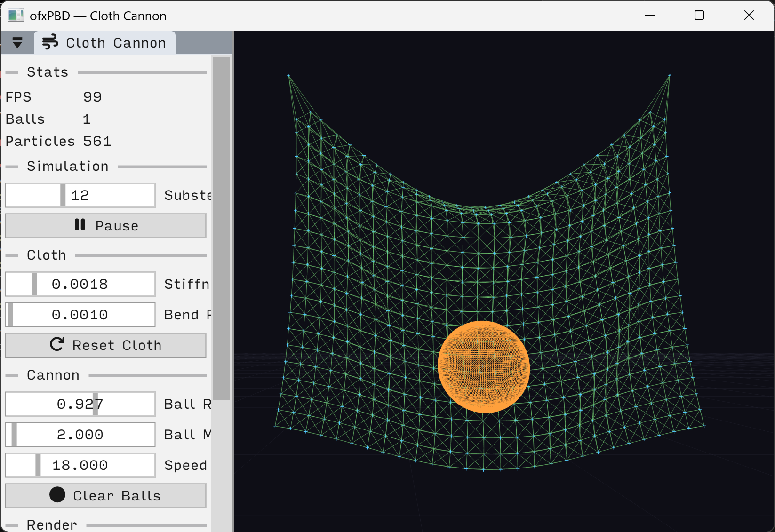
Task: Click the Cloth section header
Action: tap(47, 255)
